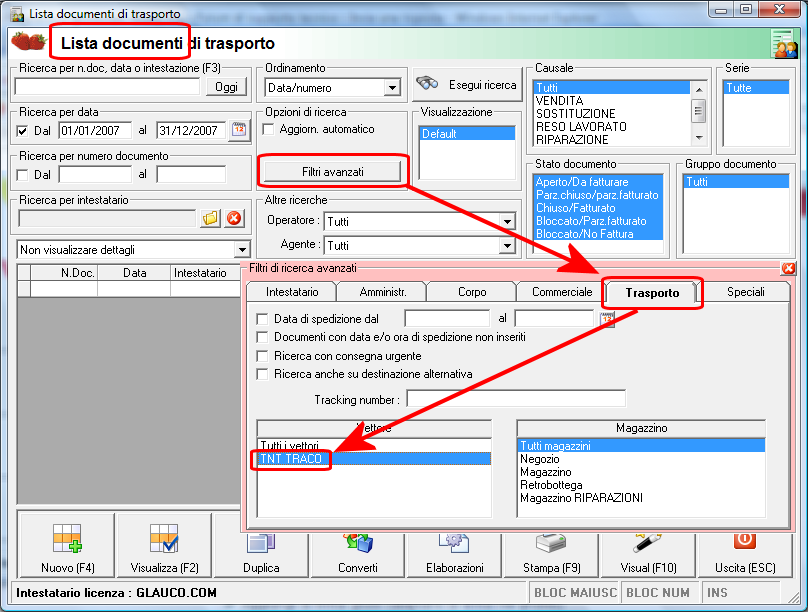Click the Duplica button

[261, 555]
